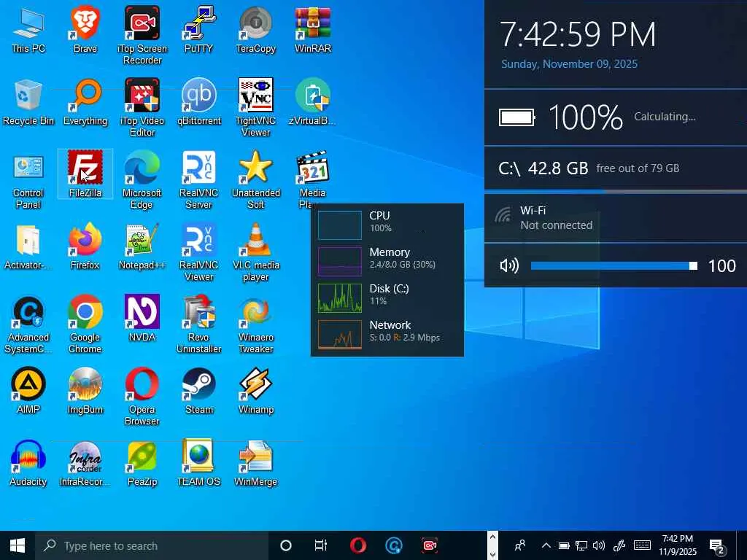Launch Winaero Tweaker shortcut
The height and width of the screenshot is (560, 747).
pyautogui.click(x=256, y=324)
